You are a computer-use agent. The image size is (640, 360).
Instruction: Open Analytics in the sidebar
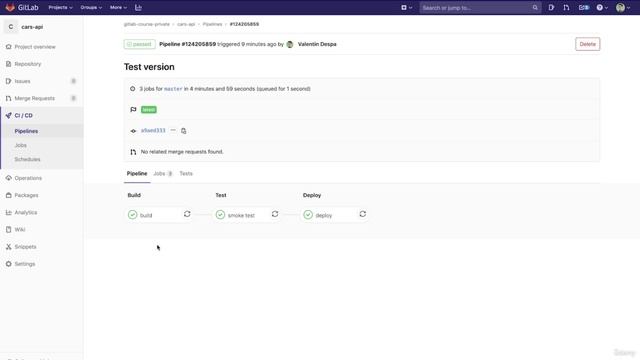pos(26,212)
